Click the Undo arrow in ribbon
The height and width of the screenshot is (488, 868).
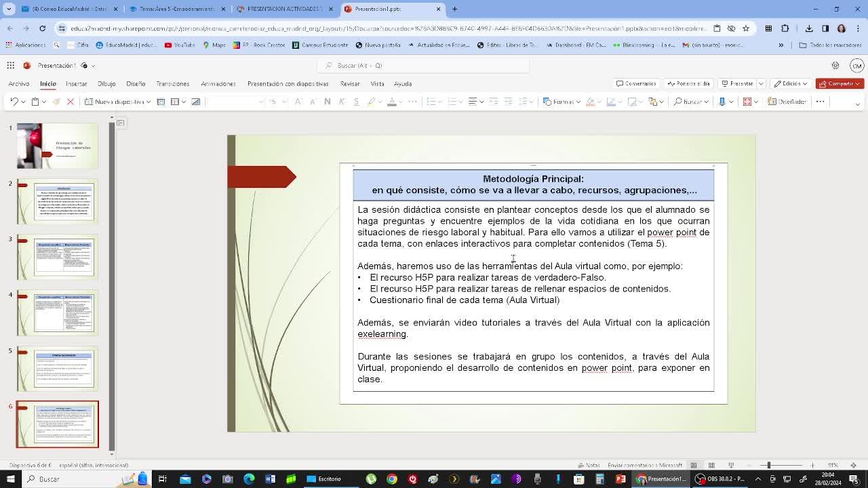14,102
